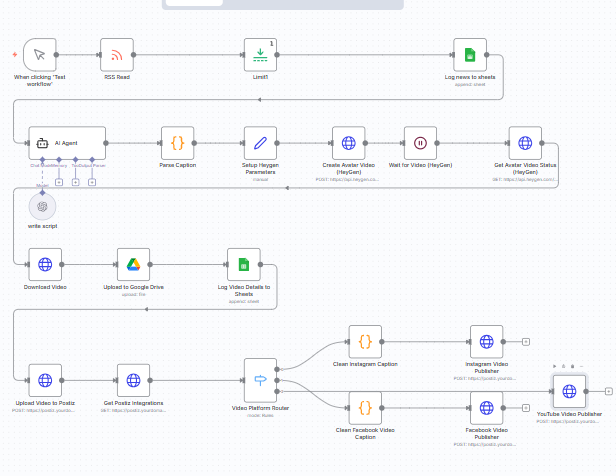Screen dimensions: 616x476
Task: Select the 'Log news to sheets' Google Sheets node
Action: coord(469,55)
